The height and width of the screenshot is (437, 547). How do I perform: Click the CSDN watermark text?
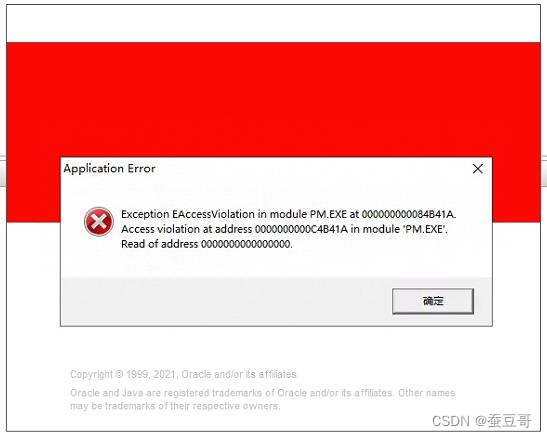482,421
